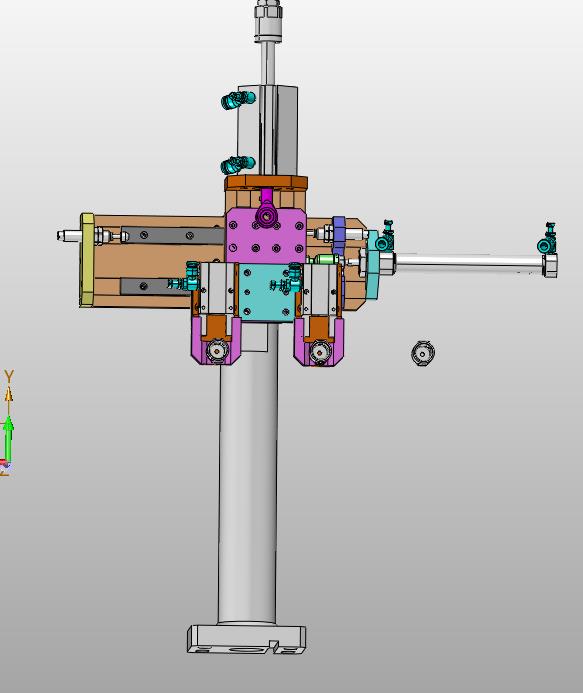Select the base flange at column bottom
Viewport: 583px width, 693px height.
pyautogui.click(x=247, y=639)
